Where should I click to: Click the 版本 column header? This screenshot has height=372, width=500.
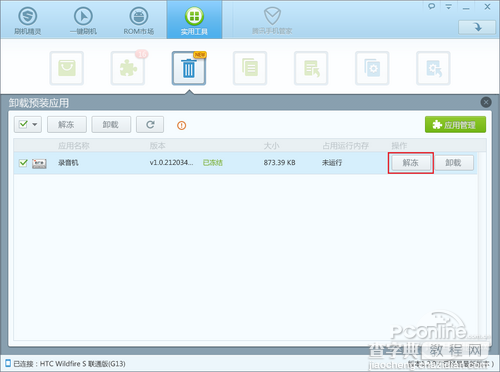pos(157,146)
